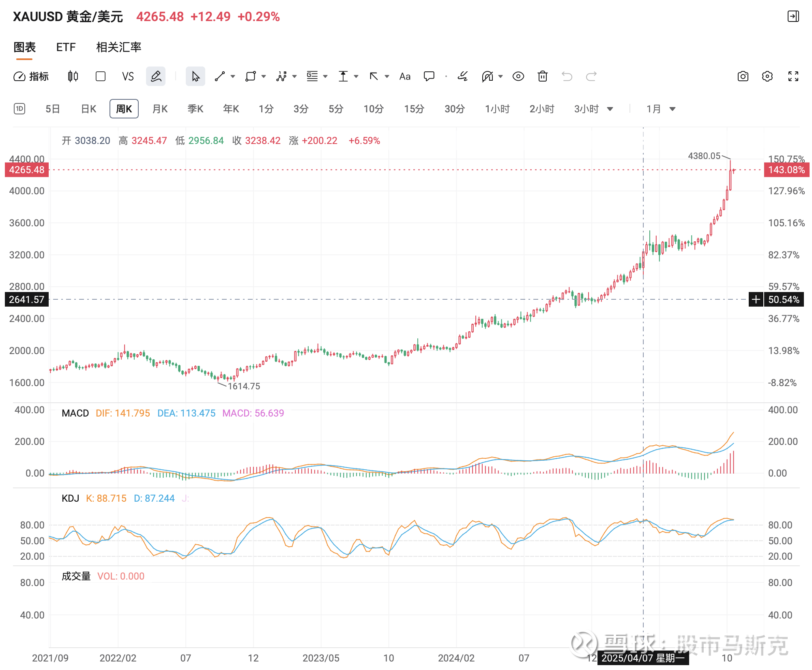Delete drawings with trash icon
812x670 pixels.
tap(542, 76)
